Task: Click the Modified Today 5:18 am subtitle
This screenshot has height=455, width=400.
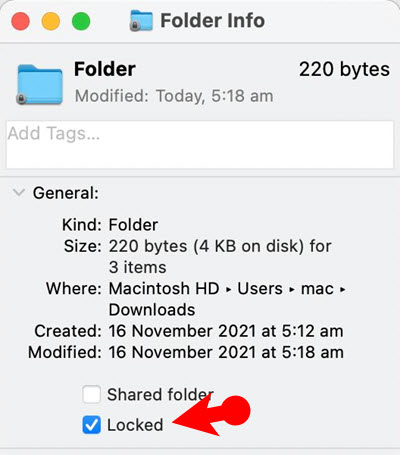Action: coord(174,96)
